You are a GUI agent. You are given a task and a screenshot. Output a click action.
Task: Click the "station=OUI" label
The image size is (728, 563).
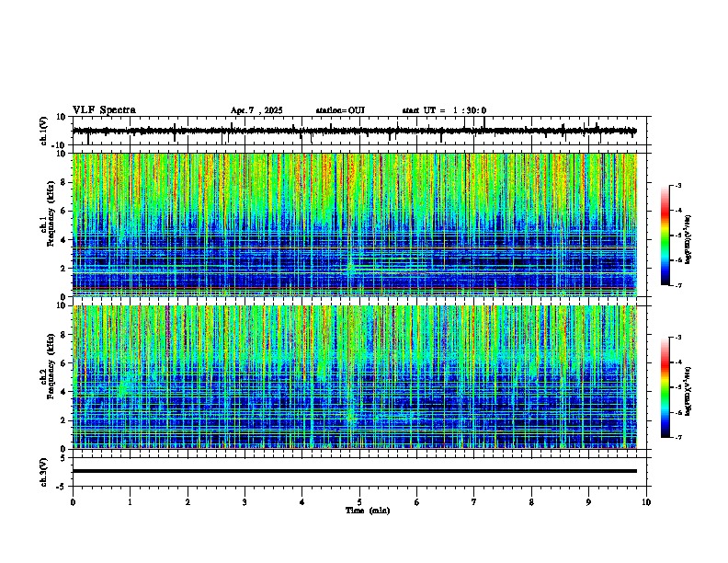coord(340,110)
